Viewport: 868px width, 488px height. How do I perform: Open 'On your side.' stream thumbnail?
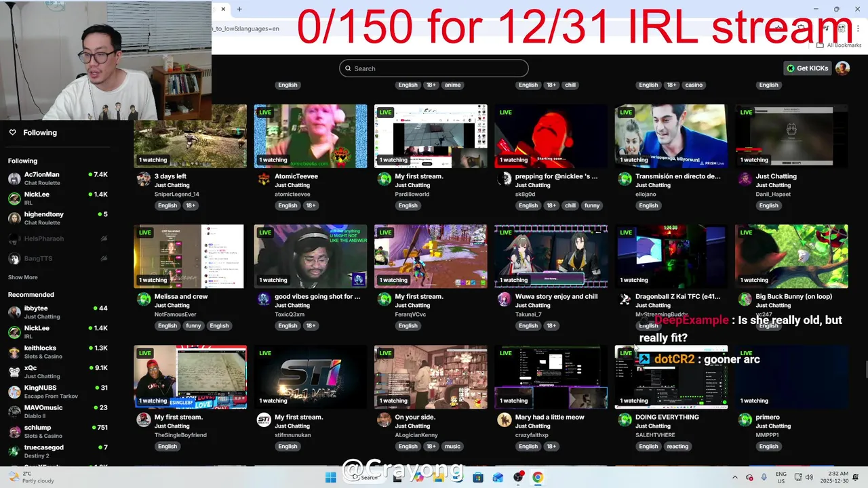point(431,377)
